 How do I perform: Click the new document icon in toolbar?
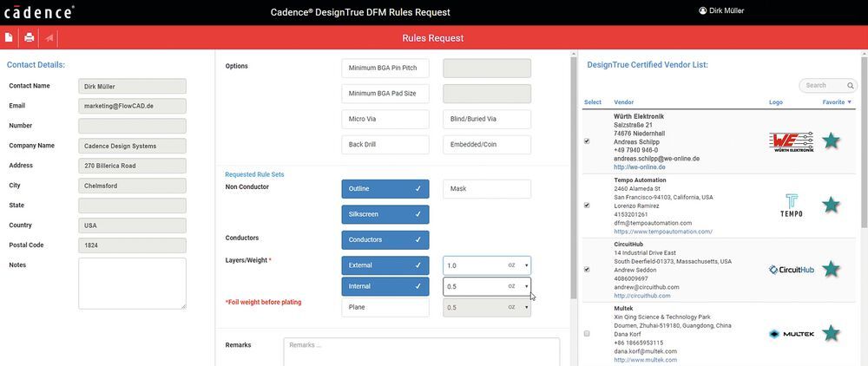pyautogui.click(x=9, y=38)
